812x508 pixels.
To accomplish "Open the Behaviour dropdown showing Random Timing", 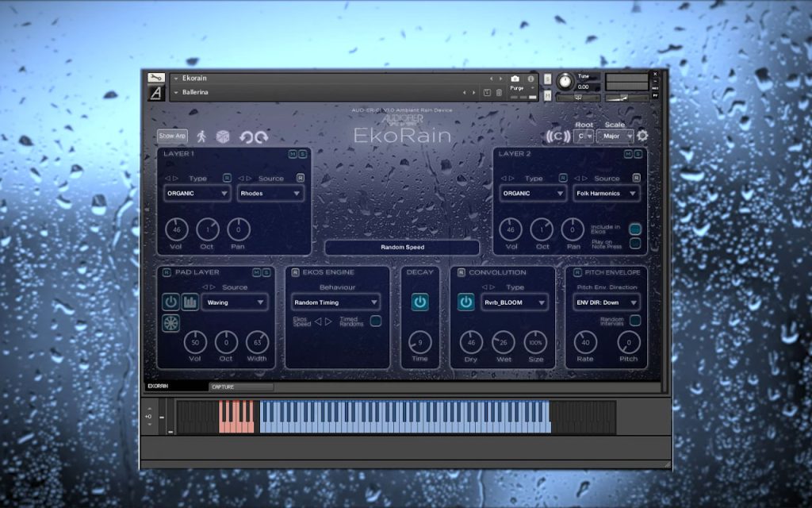I will tap(335, 302).
